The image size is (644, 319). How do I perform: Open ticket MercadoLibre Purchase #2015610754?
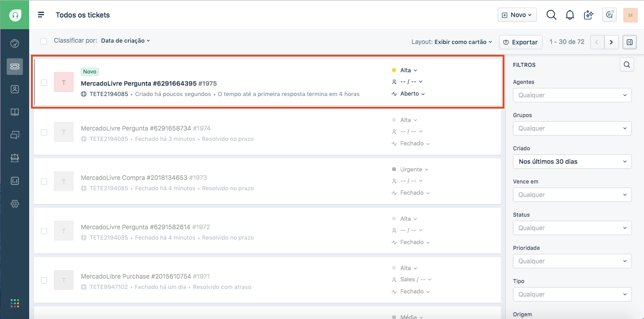point(136,276)
